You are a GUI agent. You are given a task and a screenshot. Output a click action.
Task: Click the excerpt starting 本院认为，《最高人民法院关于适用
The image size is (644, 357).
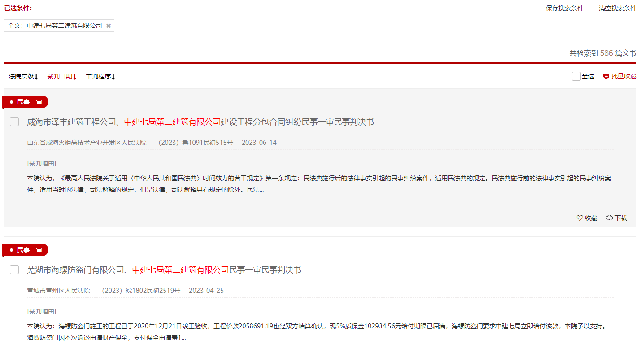tap(319, 184)
